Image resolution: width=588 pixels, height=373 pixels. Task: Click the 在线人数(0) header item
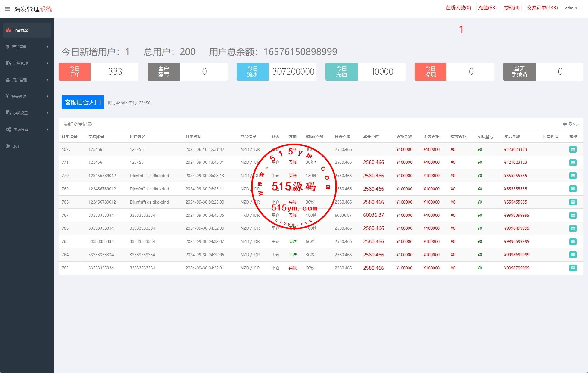point(458,8)
